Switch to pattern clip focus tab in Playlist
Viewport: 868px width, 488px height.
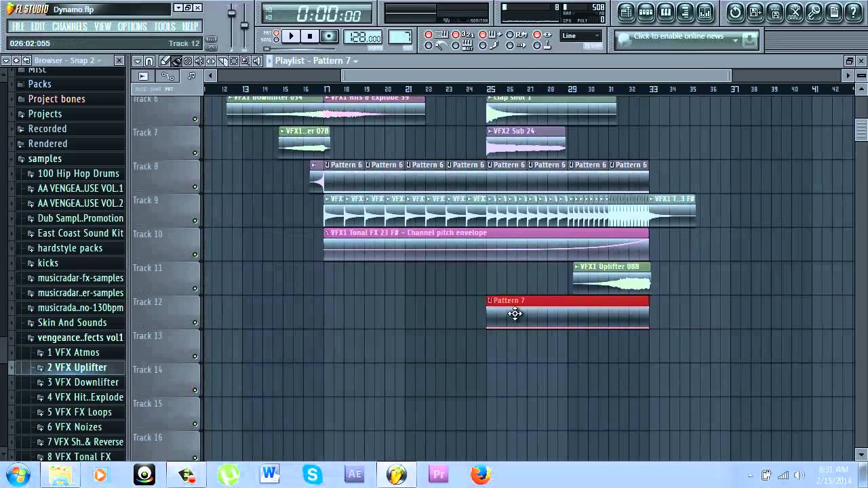[192, 76]
